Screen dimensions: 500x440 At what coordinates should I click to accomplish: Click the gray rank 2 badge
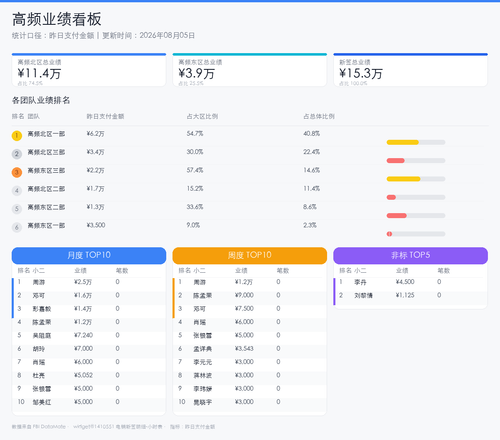[17, 154]
